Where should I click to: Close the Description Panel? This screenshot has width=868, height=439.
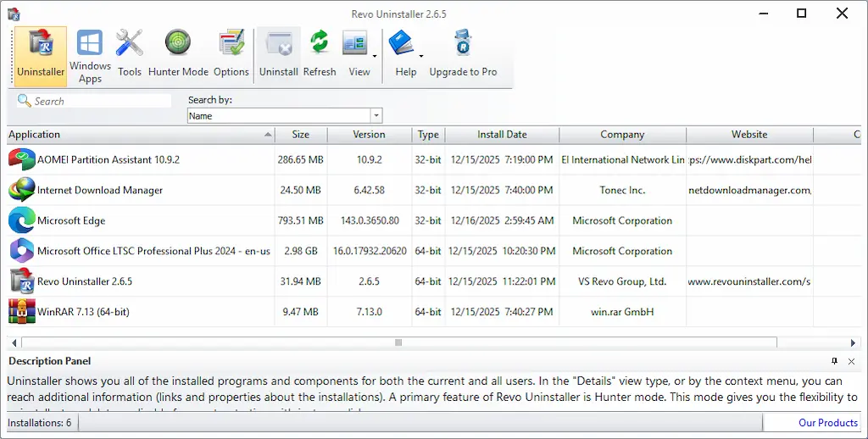[x=851, y=362]
